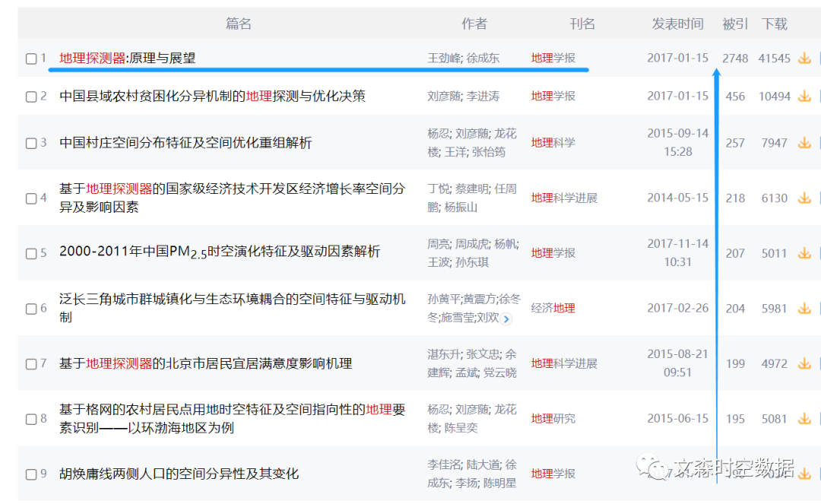Download the 北京市居民宜居满意度 paper
The image size is (821, 504).
pyautogui.click(x=804, y=363)
